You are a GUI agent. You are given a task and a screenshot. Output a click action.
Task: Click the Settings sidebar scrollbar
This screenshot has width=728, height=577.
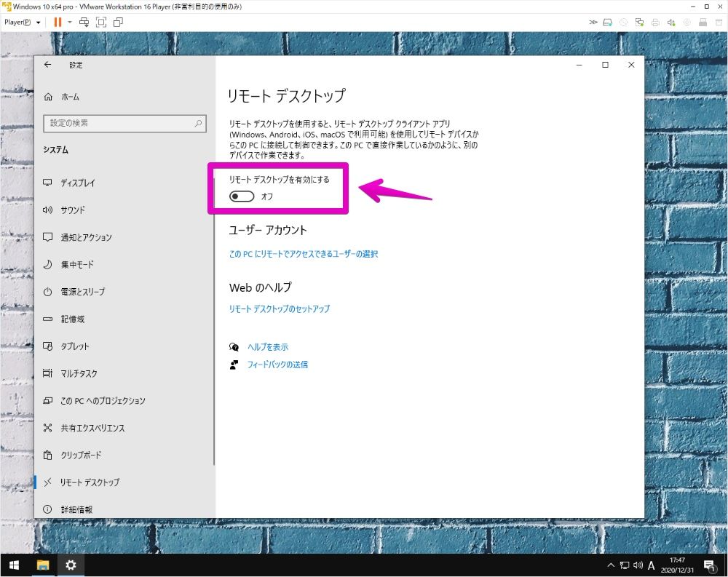click(x=214, y=320)
